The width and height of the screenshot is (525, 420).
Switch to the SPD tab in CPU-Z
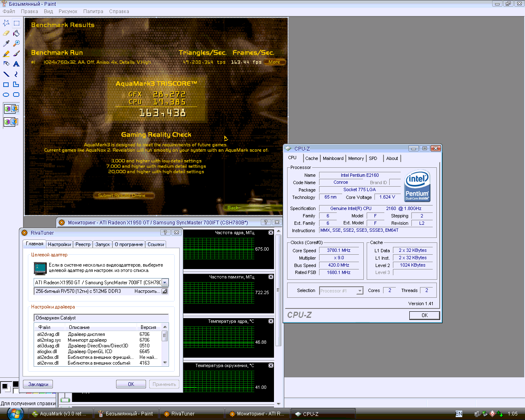(373, 159)
